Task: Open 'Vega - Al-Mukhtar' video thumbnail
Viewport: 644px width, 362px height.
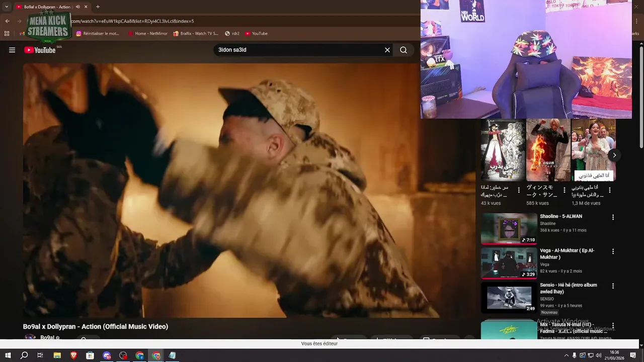Action: pyautogui.click(x=509, y=263)
